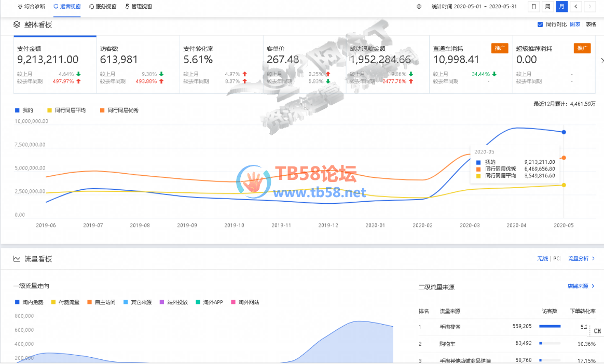
Task: Click the 一级流量走向 heading
Action: pos(31,286)
